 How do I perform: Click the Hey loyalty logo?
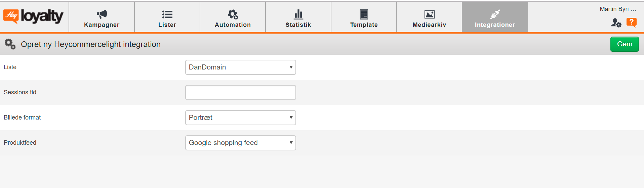[x=33, y=16]
